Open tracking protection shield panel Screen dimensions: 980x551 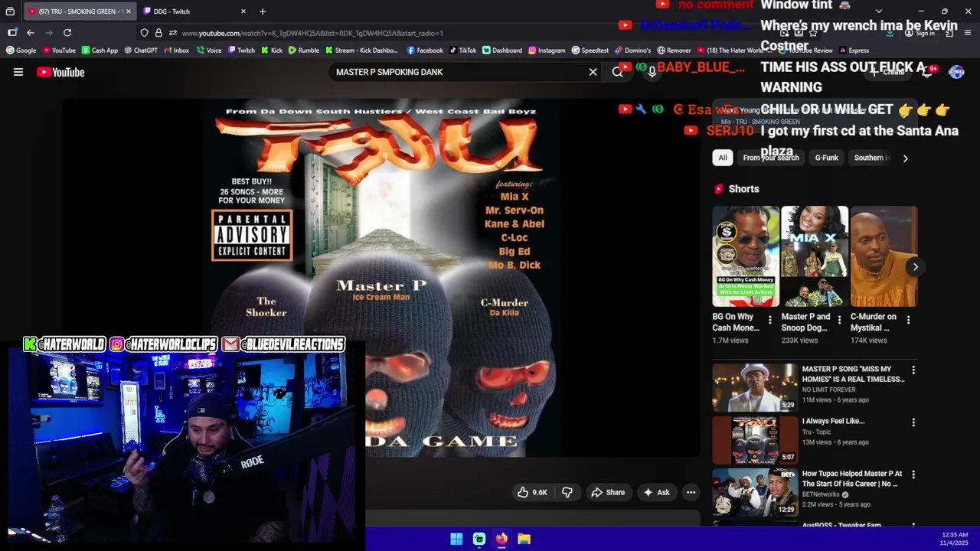click(144, 33)
